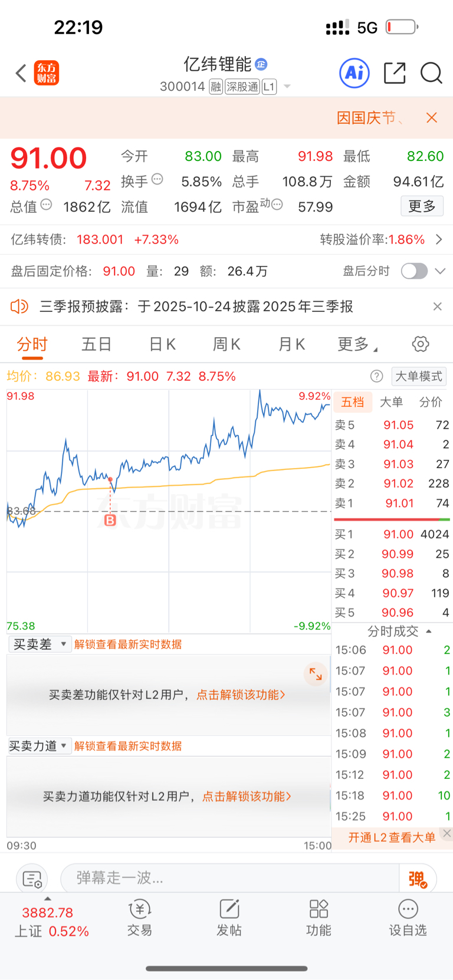
Task: Tap the 融 margin tag
Action: pos(216,87)
